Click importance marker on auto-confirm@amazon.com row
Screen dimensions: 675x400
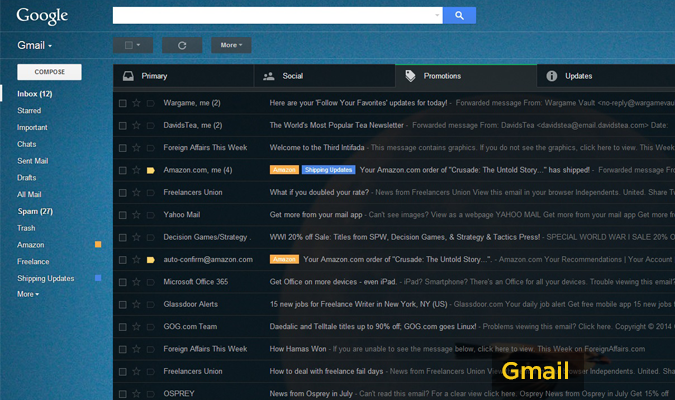(x=151, y=260)
